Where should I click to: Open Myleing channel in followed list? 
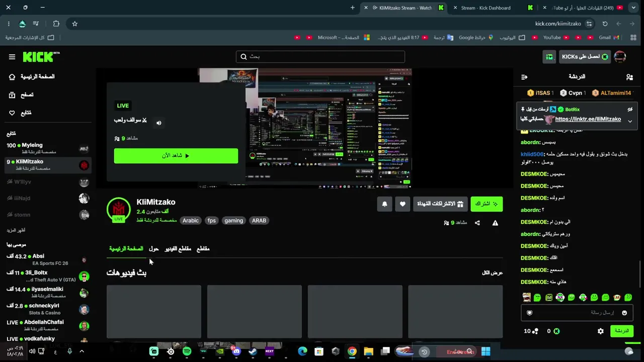click(48, 148)
